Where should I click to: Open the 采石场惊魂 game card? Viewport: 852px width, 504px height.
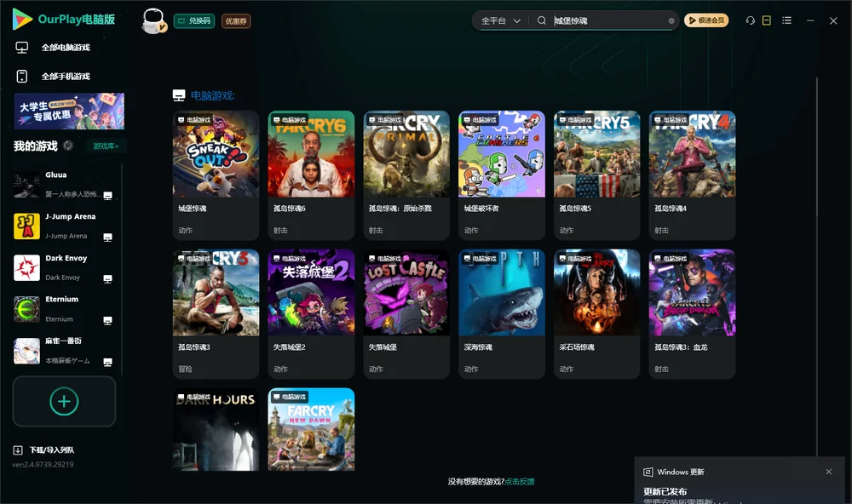596,314
